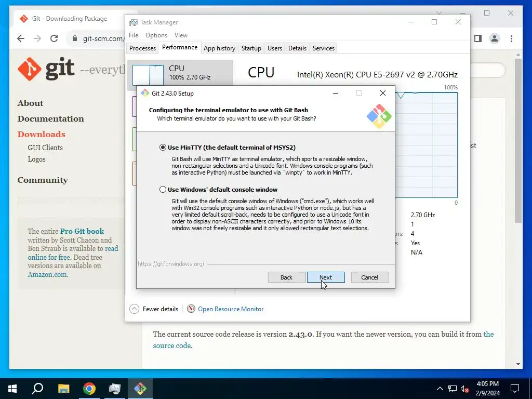Click browser back arrow
The image size is (532, 399).
coord(21,38)
